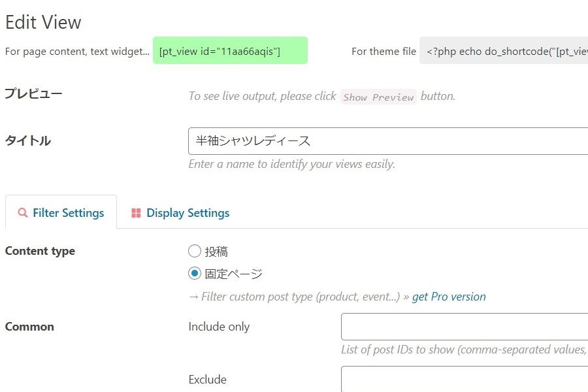588x392 pixels.
Task: Click the grid icon on Display Settings tab
Action: (136, 213)
